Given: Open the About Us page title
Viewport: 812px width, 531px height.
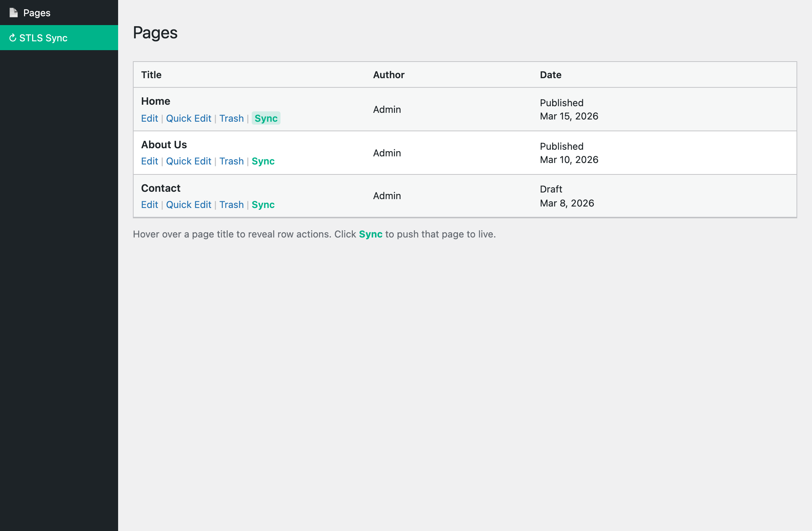Looking at the screenshot, I should [164, 145].
